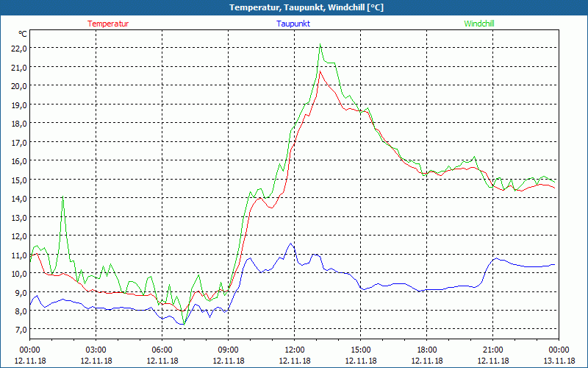
Task: Click the red Temperatur legend label
Action: [108, 24]
